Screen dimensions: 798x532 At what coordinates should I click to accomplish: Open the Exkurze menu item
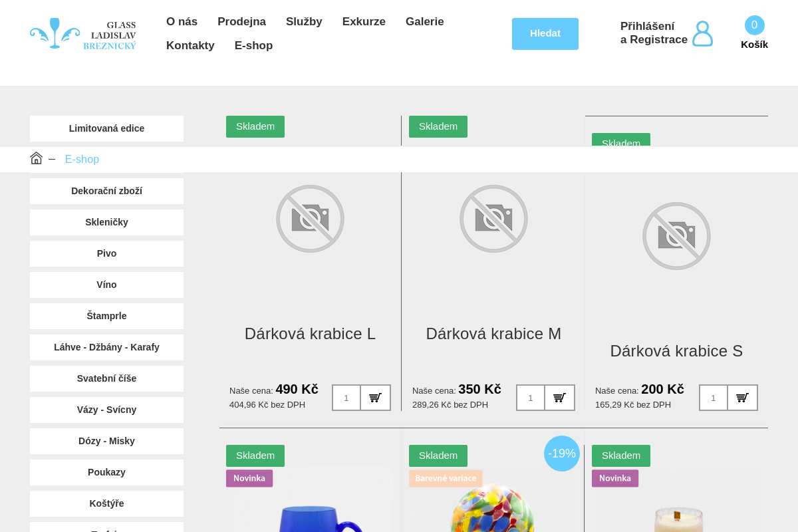[x=364, y=21]
